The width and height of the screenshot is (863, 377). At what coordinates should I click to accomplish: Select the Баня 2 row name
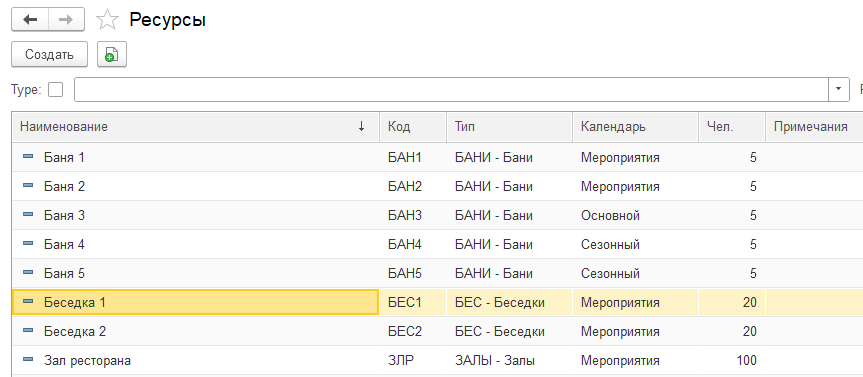(64, 187)
